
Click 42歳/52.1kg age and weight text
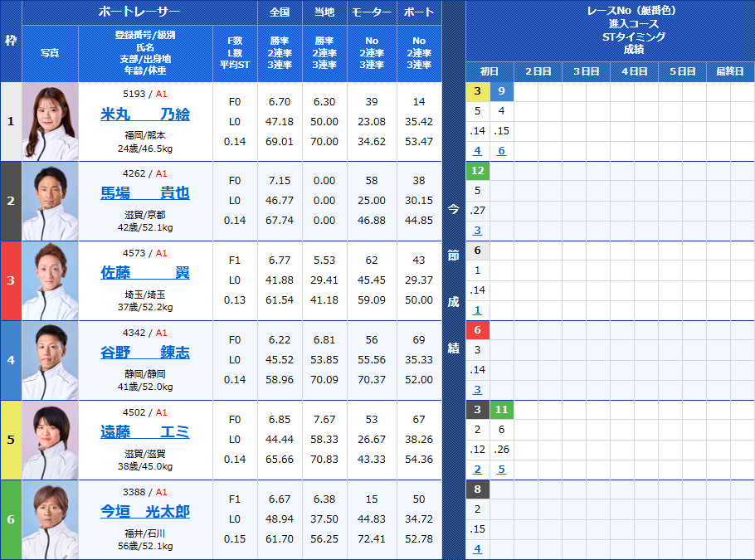pyautogui.click(x=145, y=227)
